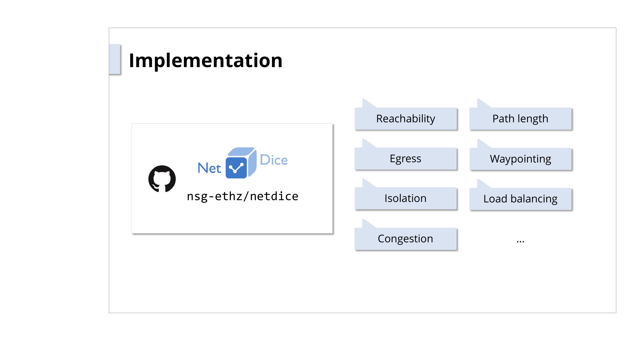Click the Egress property tag
The height and width of the screenshot is (362, 644).
406,159
